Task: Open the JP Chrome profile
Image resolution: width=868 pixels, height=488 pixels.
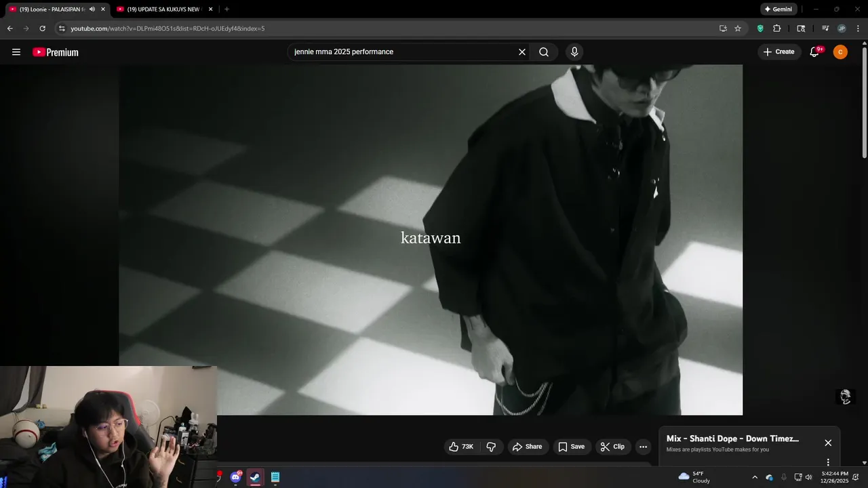Action: pyautogui.click(x=842, y=28)
